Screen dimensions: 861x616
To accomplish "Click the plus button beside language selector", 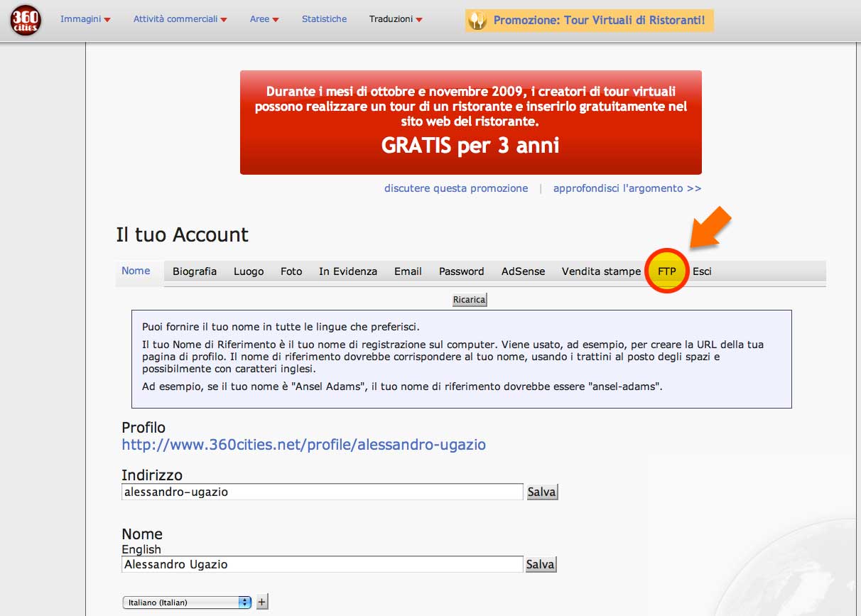I will 262,602.
